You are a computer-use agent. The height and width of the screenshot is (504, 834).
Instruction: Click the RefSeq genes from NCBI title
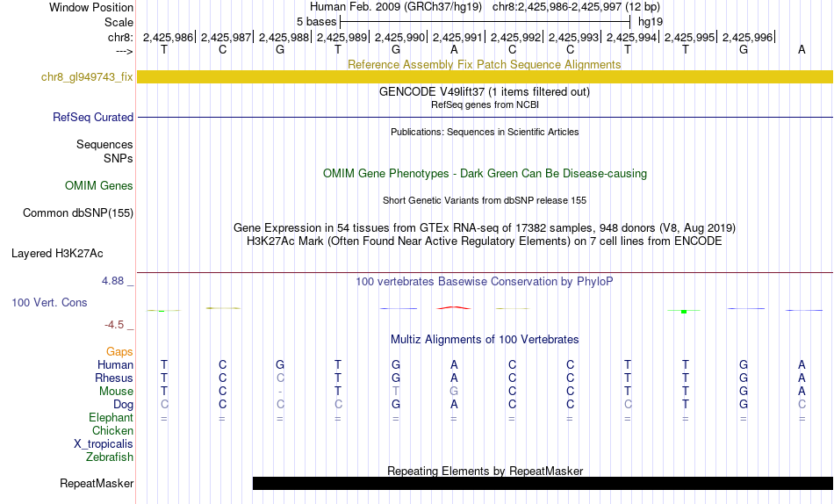485,104
